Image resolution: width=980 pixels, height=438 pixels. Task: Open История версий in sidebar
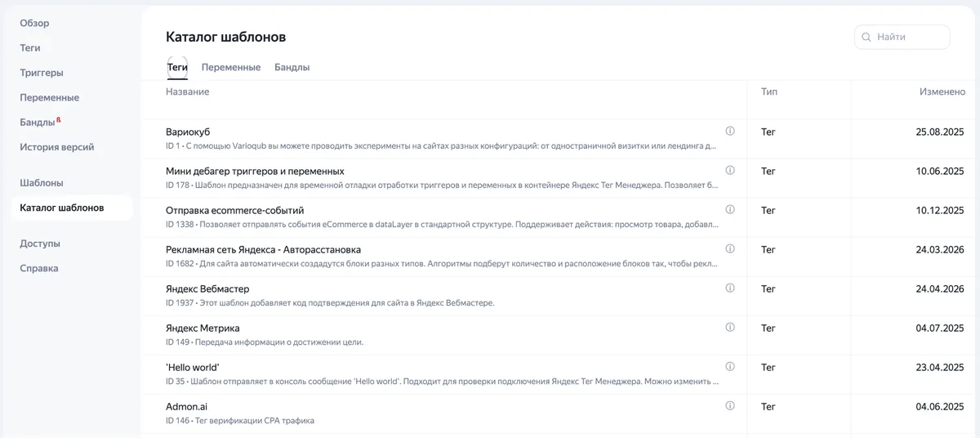(57, 147)
